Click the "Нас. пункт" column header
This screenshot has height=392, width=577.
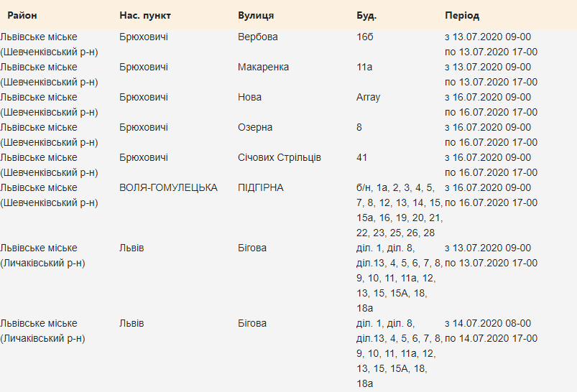[x=145, y=15]
